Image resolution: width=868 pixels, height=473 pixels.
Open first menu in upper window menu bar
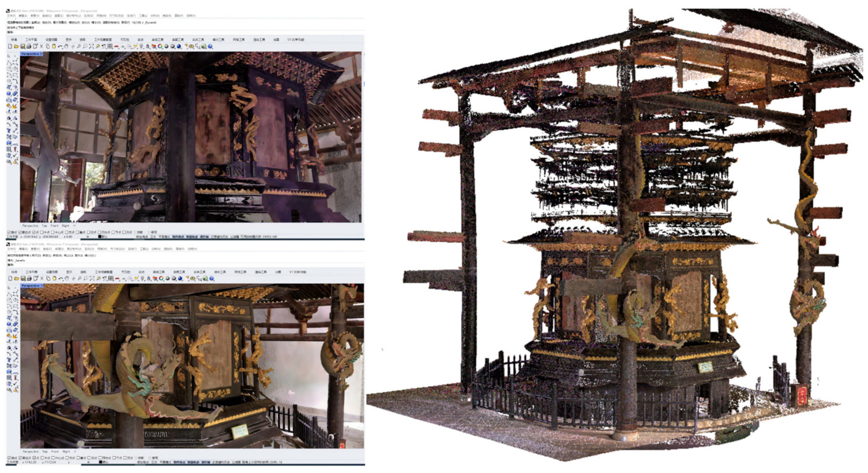coord(11,16)
